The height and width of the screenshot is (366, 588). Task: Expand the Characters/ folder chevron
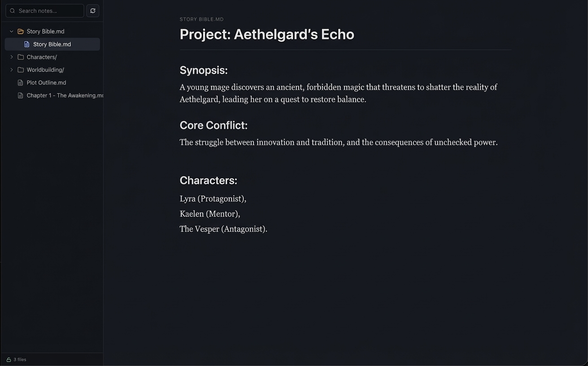[12, 57]
